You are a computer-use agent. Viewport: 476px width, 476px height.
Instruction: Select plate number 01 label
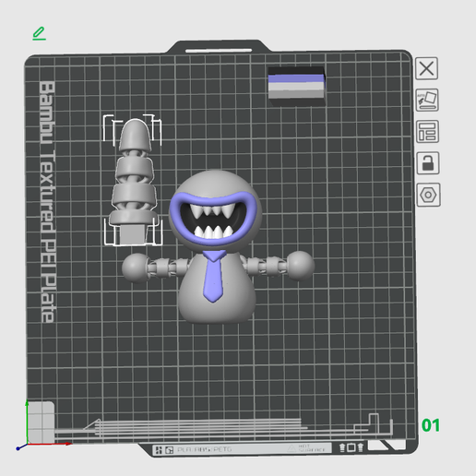pos(431,425)
